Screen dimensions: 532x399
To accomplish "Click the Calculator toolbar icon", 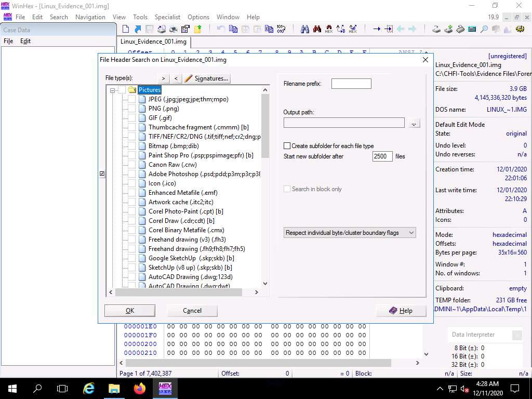I will coord(472,29).
